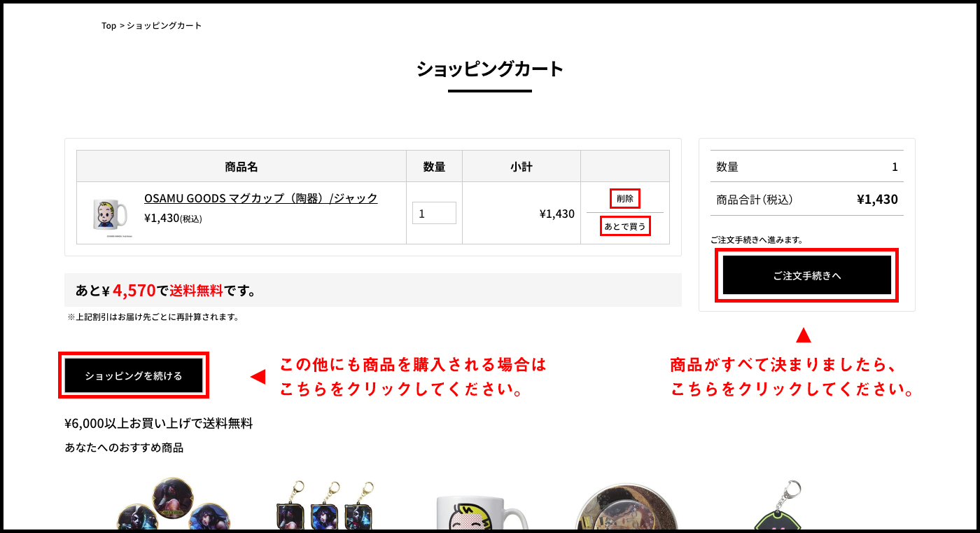Click the ショッピングカート page heading
Viewport: 980px width, 533px height.
coord(490,69)
